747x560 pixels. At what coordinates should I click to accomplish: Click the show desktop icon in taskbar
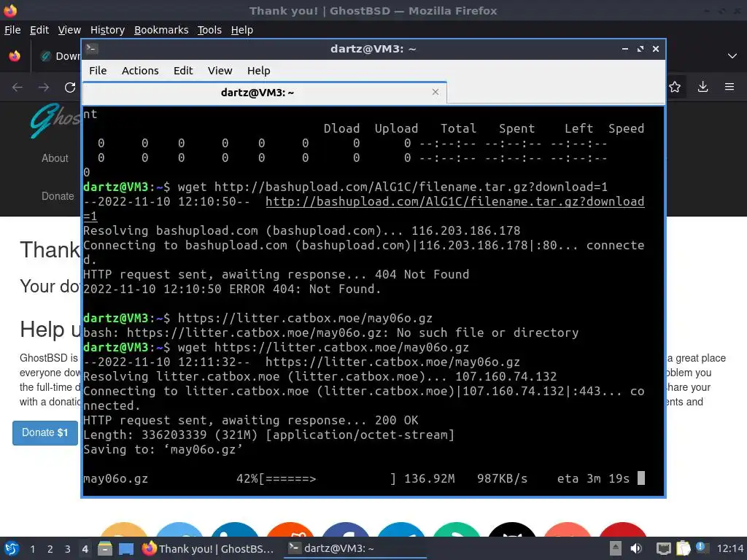click(125, 548)
